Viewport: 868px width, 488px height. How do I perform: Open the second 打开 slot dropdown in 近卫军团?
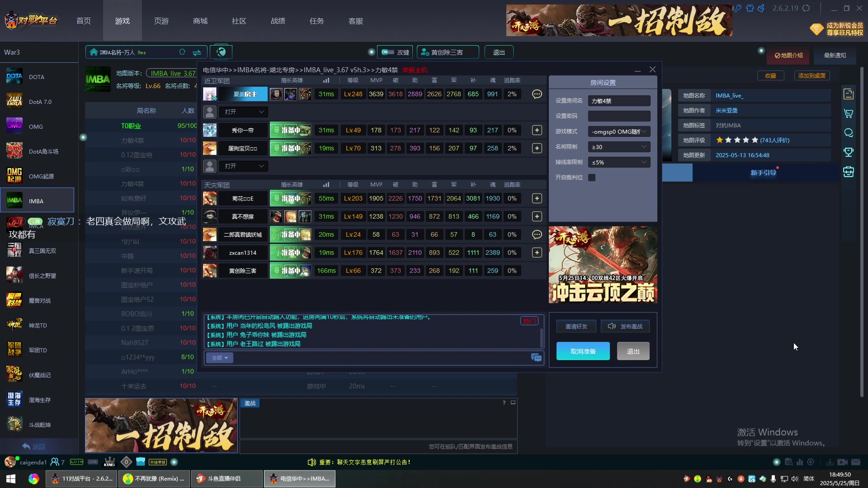pos(244,166)
